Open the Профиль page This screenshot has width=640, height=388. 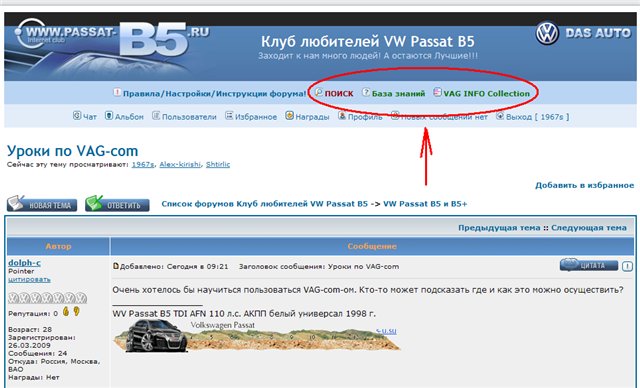[x=365, y=117]
